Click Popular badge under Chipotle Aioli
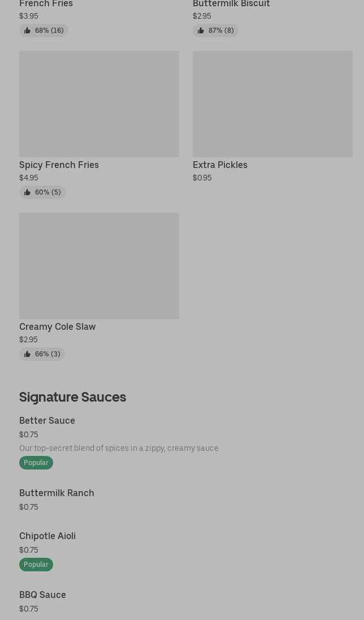Viewport: 364px width, 620px height. pos(36,565)
